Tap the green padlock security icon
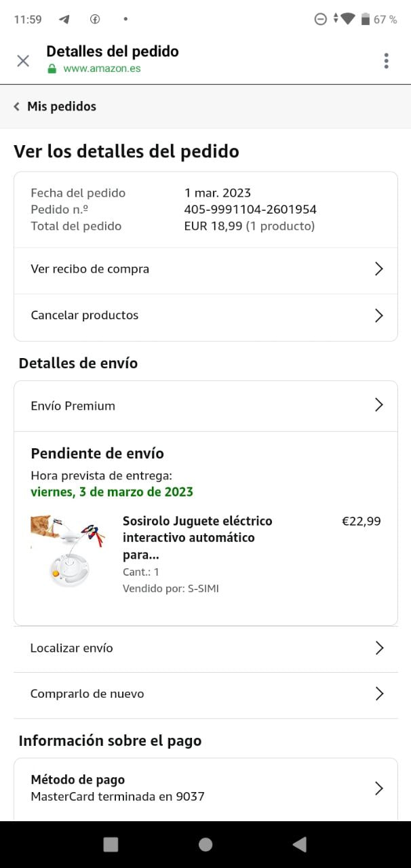411x868 pixels. click(x=52, y=68)
